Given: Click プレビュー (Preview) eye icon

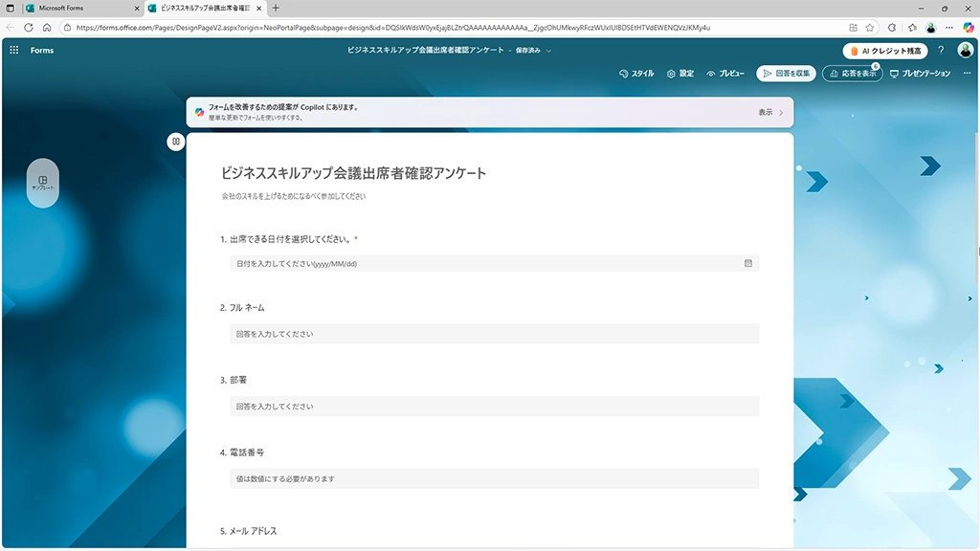Looking at the screenshot, I should 711,74.
